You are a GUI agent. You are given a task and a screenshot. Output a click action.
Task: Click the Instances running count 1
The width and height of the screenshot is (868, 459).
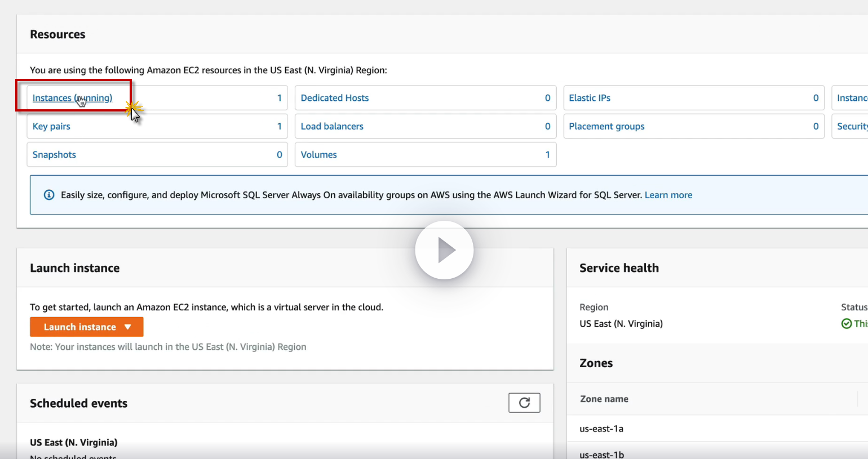(x=279, y=98)
